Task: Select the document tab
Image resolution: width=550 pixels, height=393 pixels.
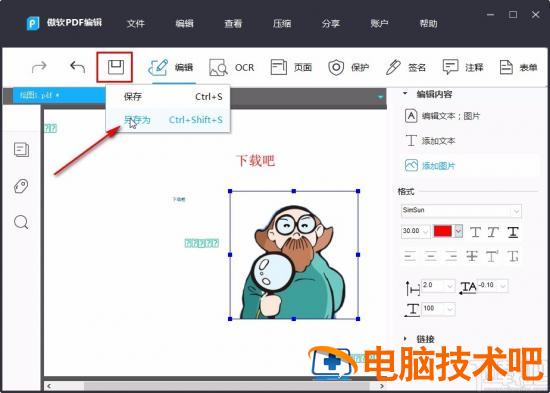Action: click(58, 95)
